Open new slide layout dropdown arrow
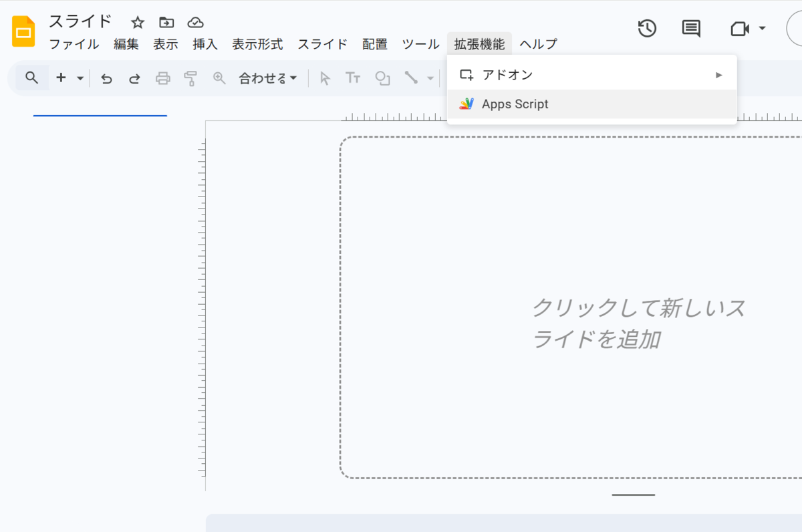 pos(80,78)
